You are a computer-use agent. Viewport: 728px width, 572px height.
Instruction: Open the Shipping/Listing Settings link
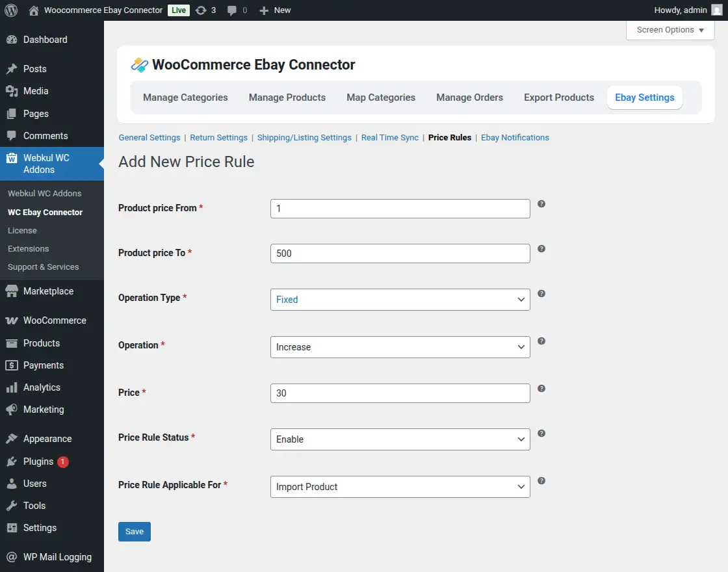click(x=304, y=137)
